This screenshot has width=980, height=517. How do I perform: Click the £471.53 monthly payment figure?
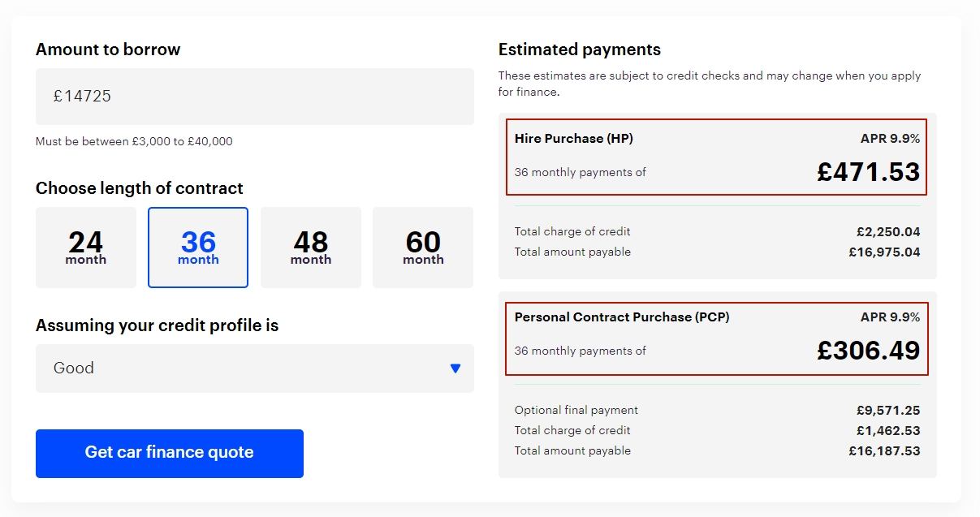click(x=868, y=172)
